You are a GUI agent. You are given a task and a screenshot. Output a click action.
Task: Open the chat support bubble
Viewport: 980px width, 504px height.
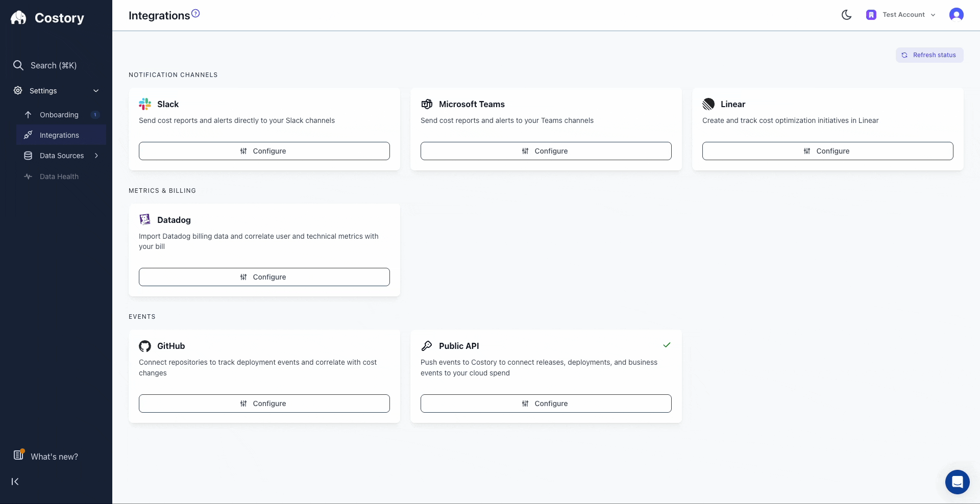(957, 482)
